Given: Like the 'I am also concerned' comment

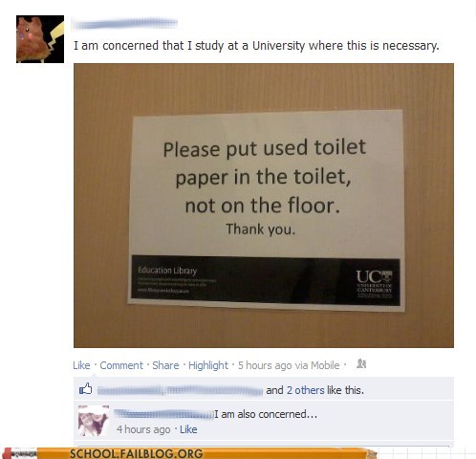Looking at the screenshot, I should (x=188, y=429).
